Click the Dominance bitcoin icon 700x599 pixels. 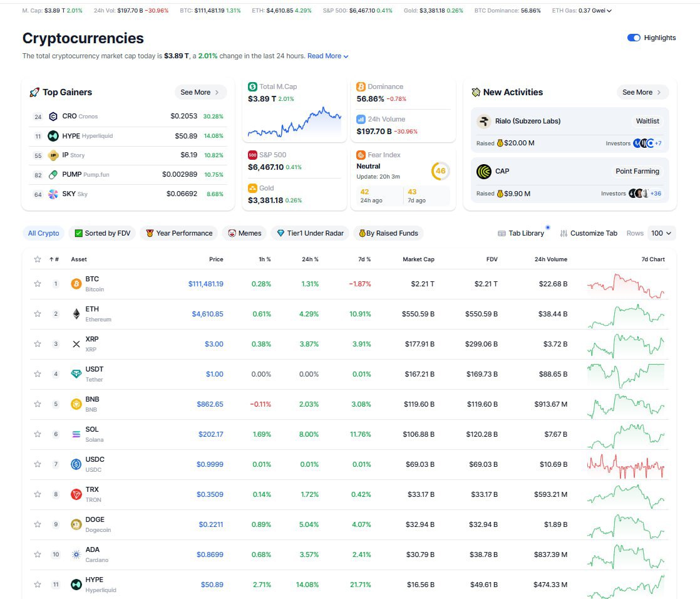pyautogui.click(x=361, y=86)
